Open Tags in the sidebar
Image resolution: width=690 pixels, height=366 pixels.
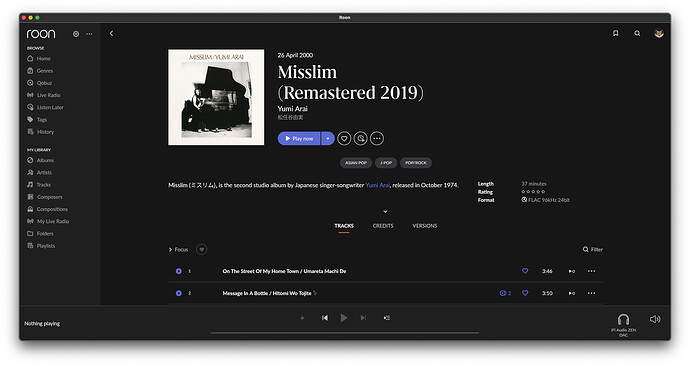[37, 120]
